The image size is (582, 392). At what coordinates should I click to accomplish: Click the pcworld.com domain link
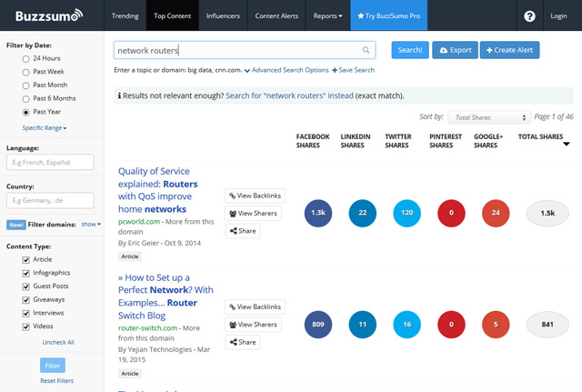click(x=139, y=222)
